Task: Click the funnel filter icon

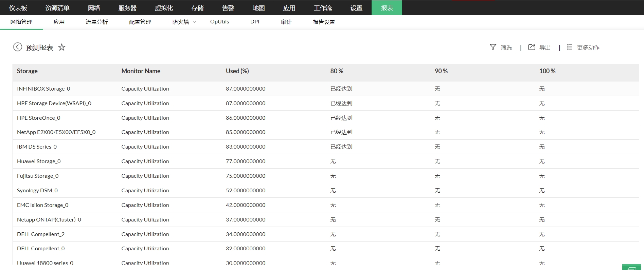Action: 493,47
